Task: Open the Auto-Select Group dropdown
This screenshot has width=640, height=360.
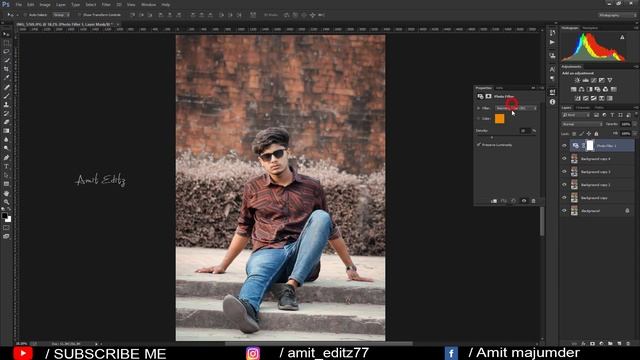Action: 61,15
